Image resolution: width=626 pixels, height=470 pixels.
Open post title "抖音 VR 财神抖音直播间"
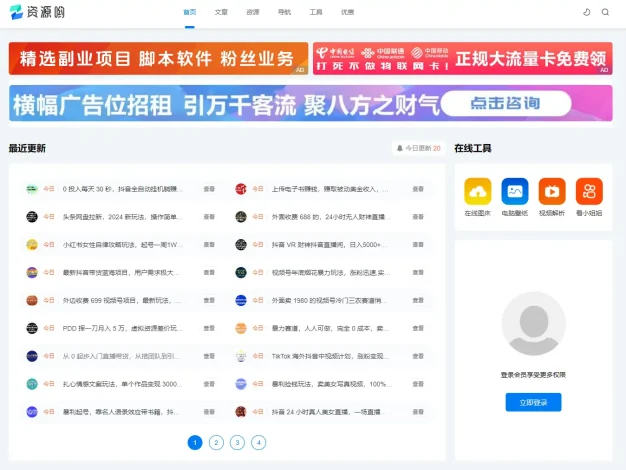coord(329,244)
